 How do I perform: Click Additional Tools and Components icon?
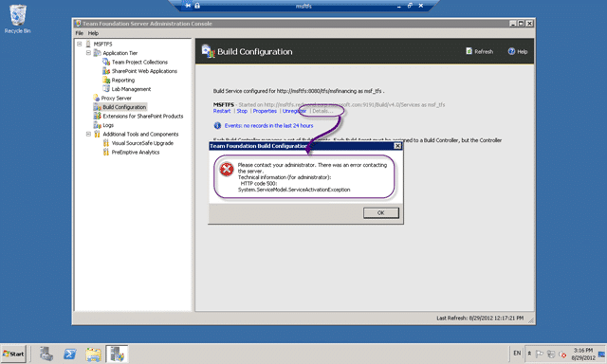tap(97, 135)
